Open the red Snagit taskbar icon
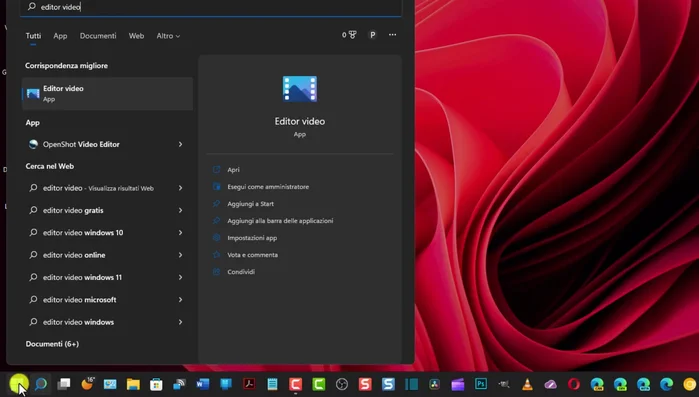699x397 pixels. 365,384
